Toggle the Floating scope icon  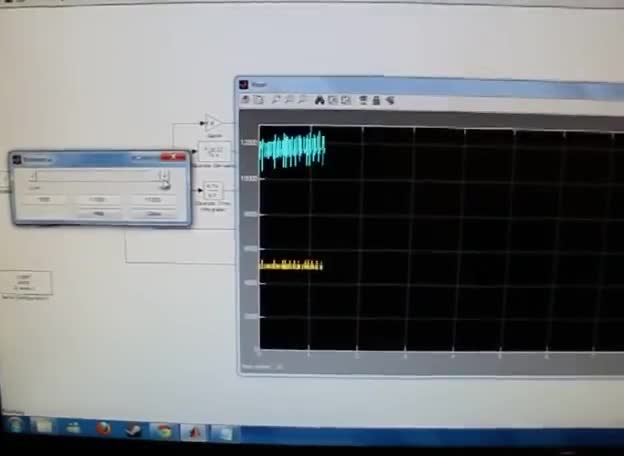363,100
